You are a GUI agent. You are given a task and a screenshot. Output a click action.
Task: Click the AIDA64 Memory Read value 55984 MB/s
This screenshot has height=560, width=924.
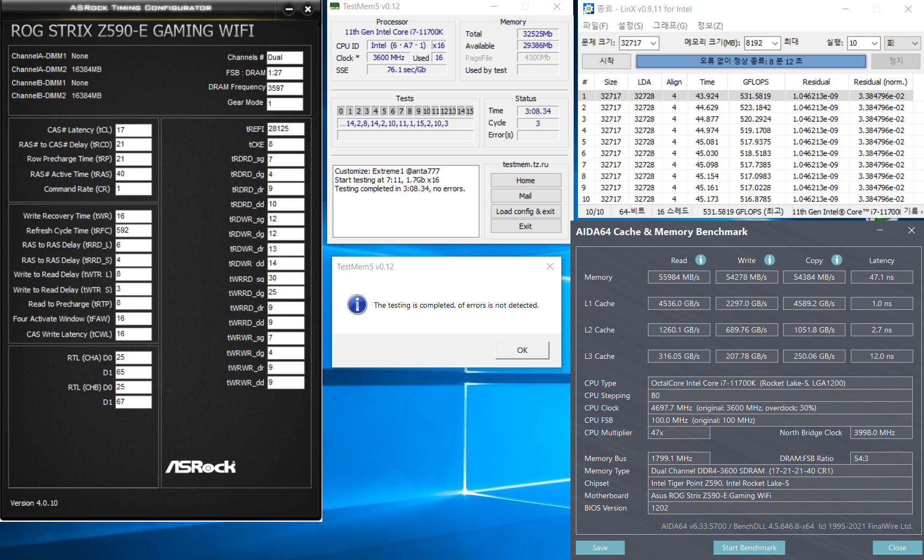coord(679,277)
